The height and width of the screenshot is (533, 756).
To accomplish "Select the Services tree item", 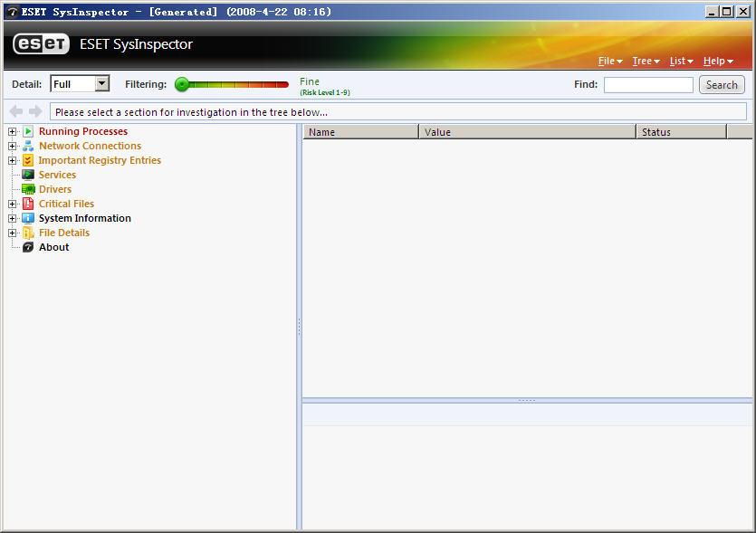I will 57,175.
